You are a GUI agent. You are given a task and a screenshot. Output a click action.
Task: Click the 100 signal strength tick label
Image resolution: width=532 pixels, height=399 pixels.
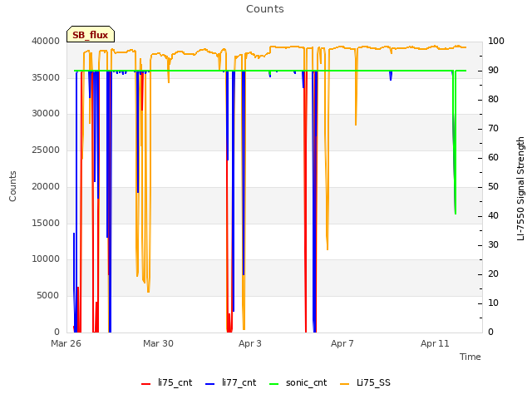[x=496, y=41]
